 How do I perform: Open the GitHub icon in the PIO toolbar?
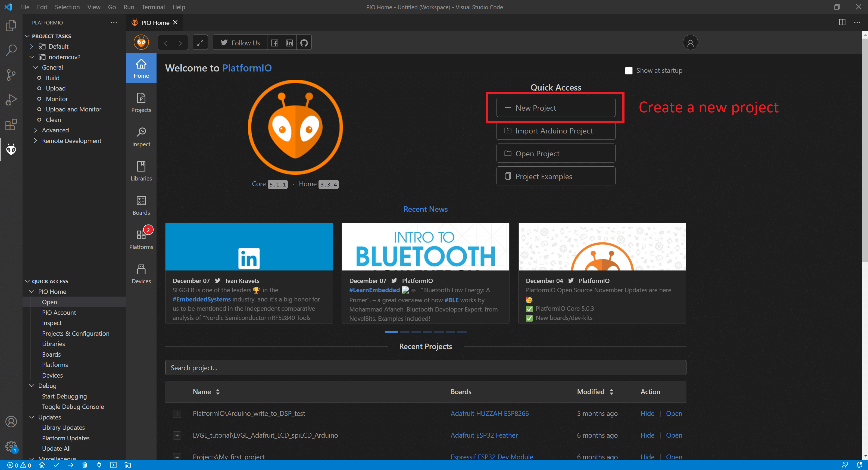(x=304, y=42)
